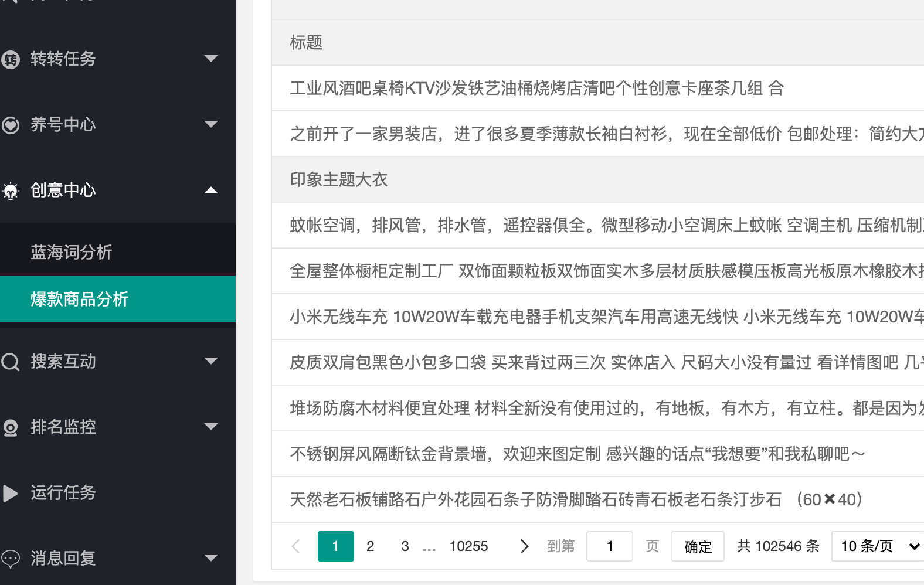Screen dimensions: 924x585
Task: Click the page number input field
Action: point(609,546)
